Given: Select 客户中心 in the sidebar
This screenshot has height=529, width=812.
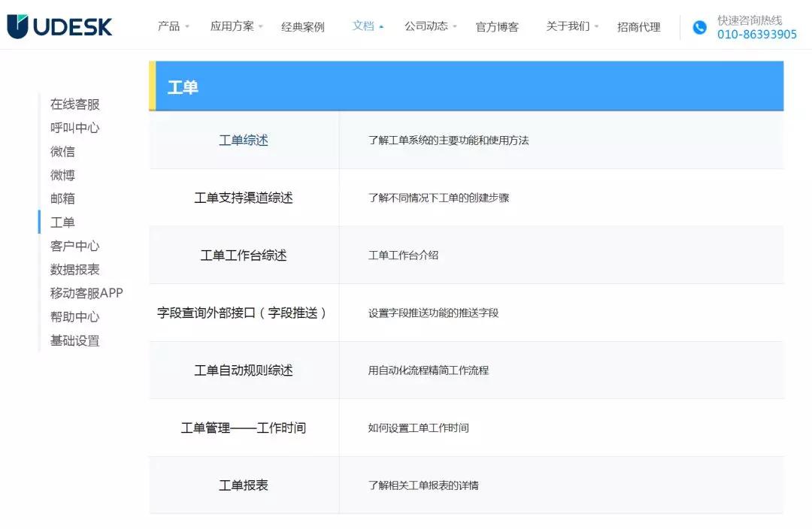Looking at the screenshot, I should (74, 246).
